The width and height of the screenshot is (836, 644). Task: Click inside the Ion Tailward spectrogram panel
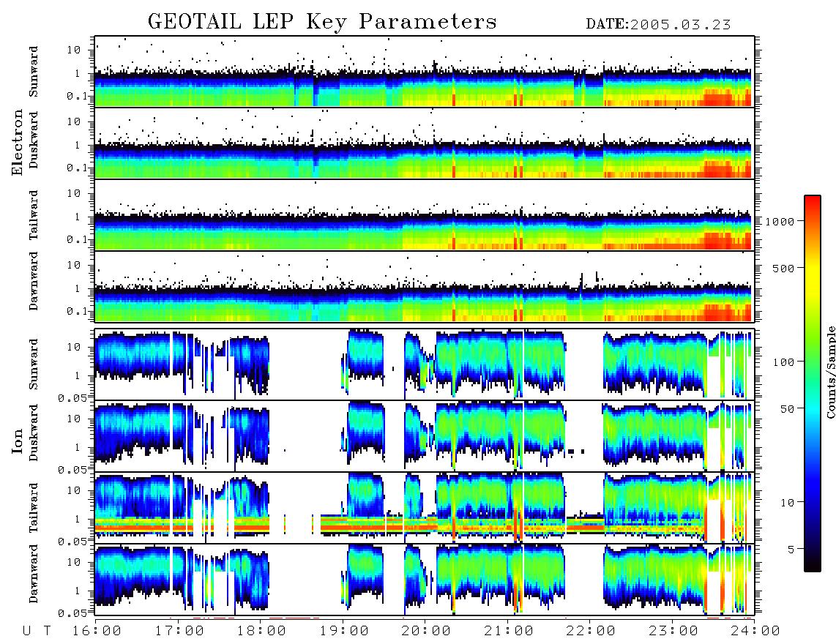click(425, 507)
